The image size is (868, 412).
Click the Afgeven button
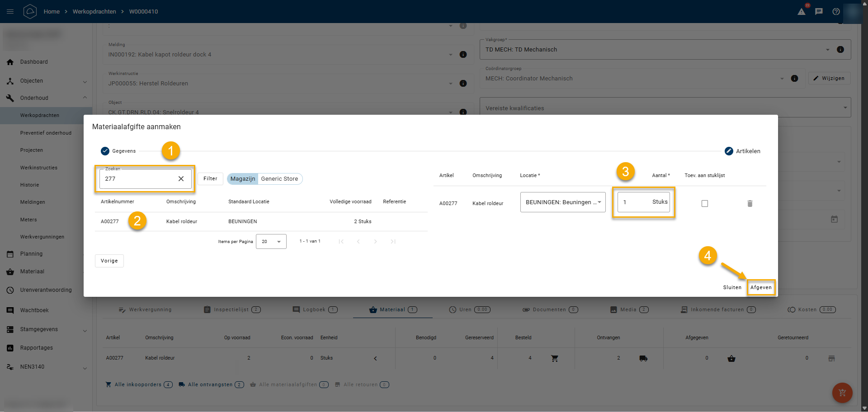[761, 287]
